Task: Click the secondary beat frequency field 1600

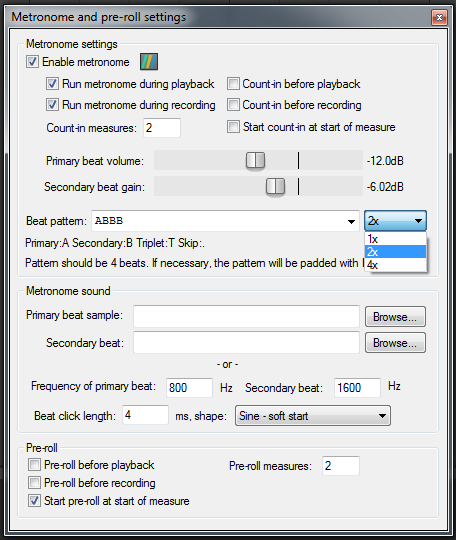Action: (357, 388)
